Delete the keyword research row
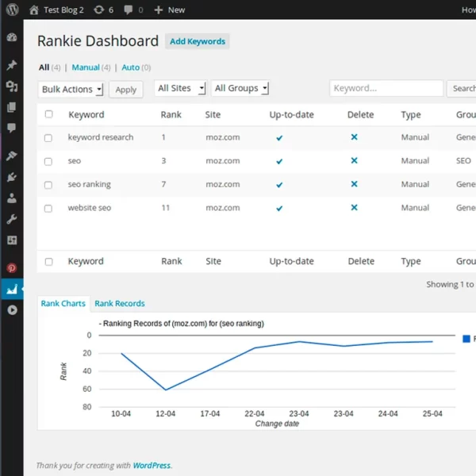Viewport: 476px width, 476px height. coord(354,137)
